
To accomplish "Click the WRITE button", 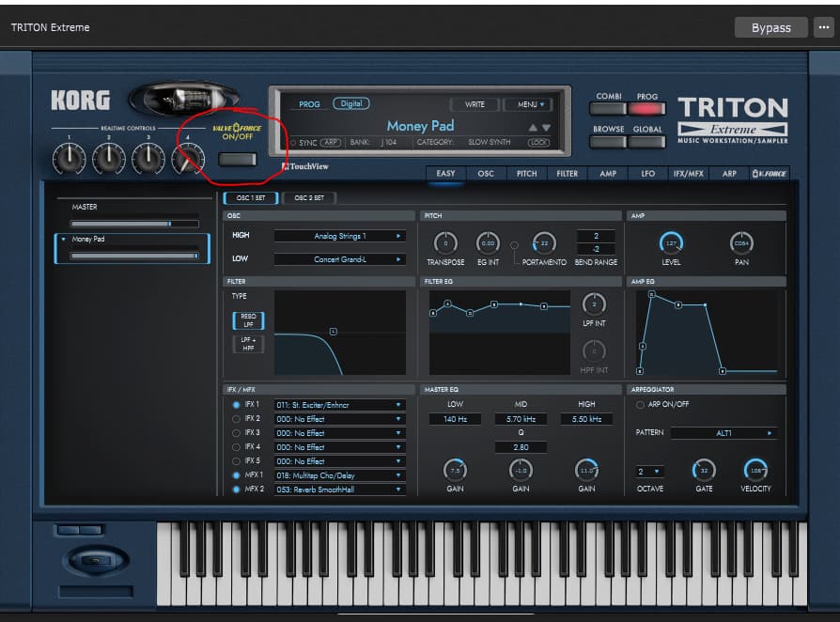I will click(474, 104).
